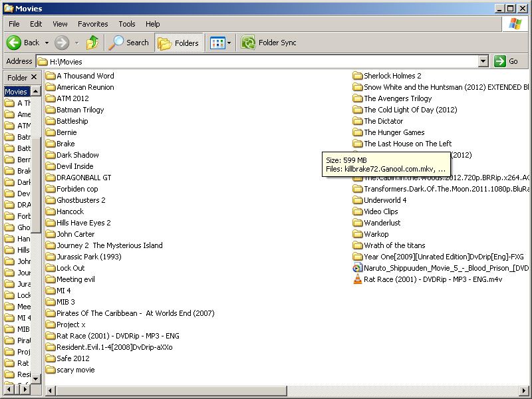532x399 pixels.
Task: Open the Favorites menu
Action: tap(92, 24)
